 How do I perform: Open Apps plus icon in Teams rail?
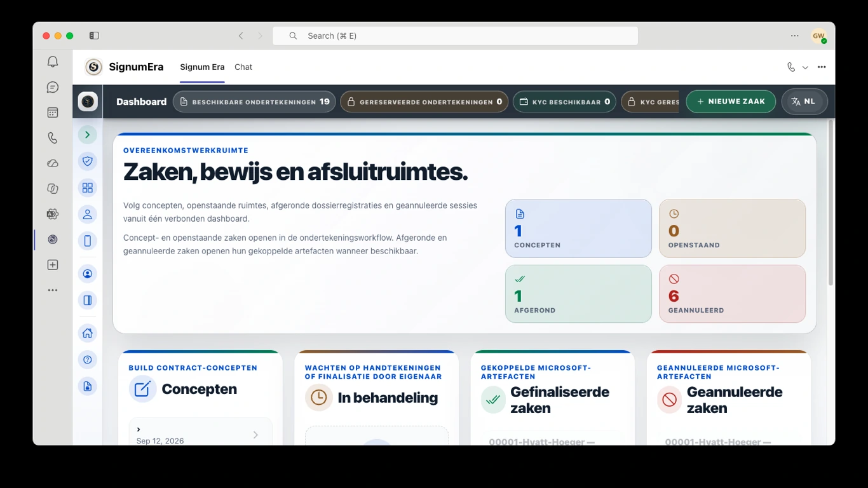tap(53, 265)
